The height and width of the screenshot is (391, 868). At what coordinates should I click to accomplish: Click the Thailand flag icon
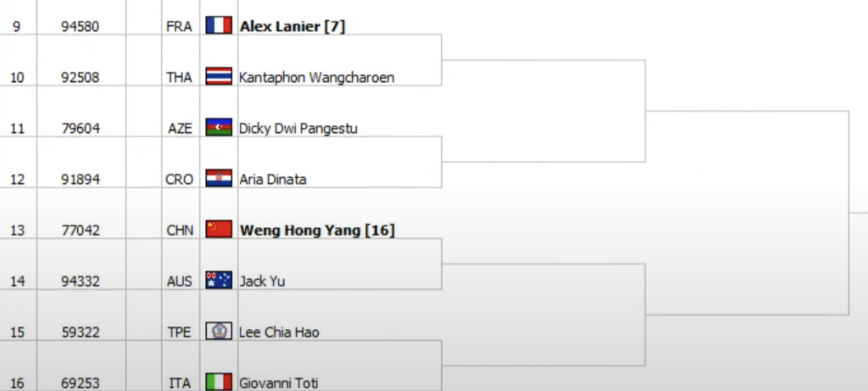coord(219,76)
